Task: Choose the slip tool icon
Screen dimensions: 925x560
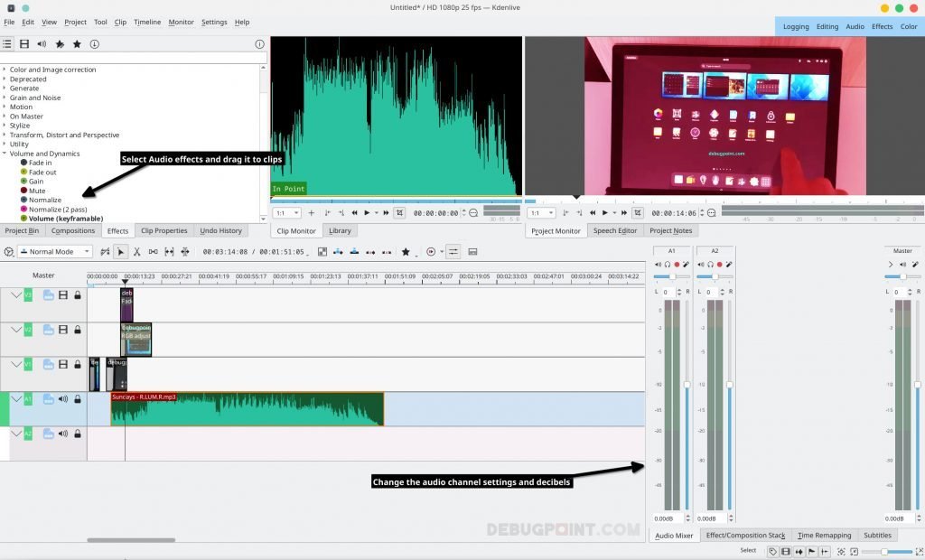Action: [x=169, y=252]
